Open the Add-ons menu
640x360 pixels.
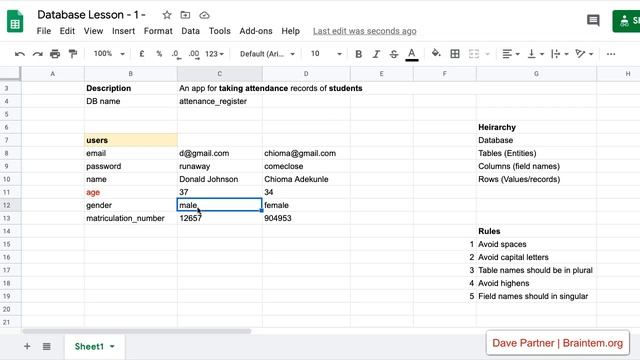[256, 31]
